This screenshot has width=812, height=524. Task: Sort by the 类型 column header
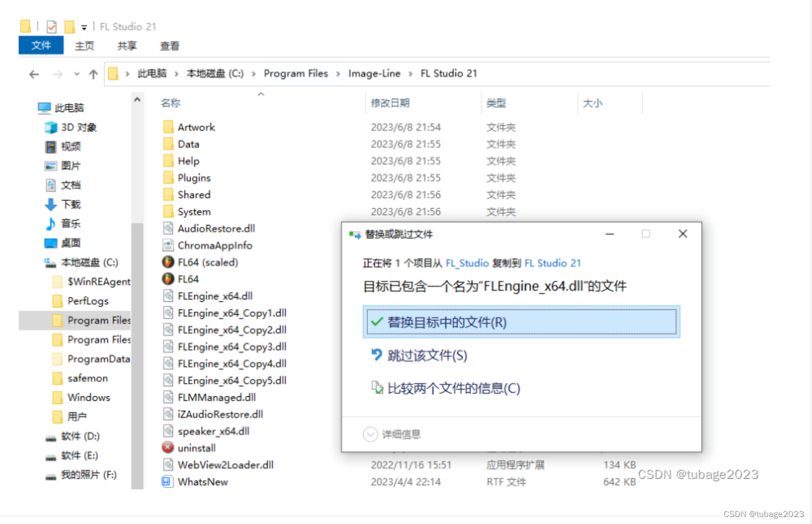[496, 103]
